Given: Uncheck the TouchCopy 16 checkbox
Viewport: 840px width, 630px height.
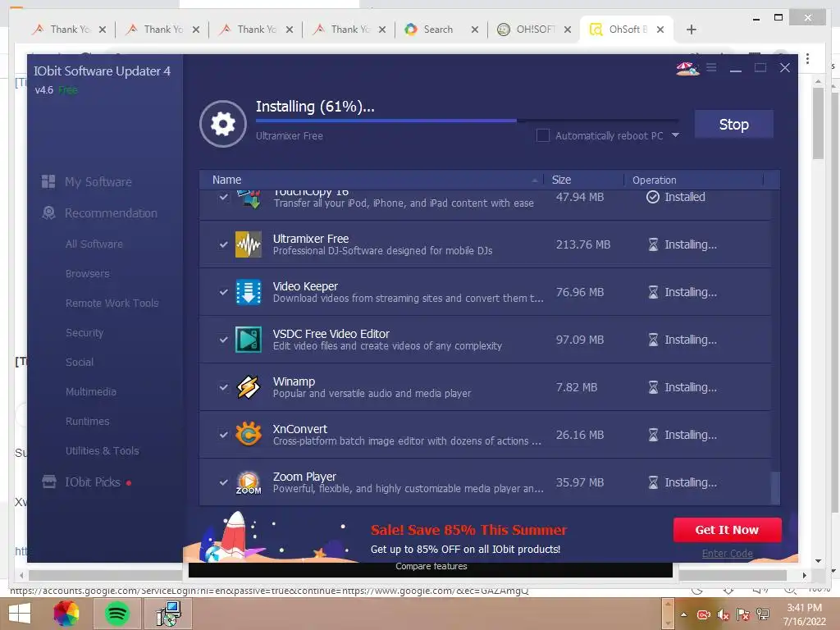Looking at the screenshot, I should coord(224,197).
